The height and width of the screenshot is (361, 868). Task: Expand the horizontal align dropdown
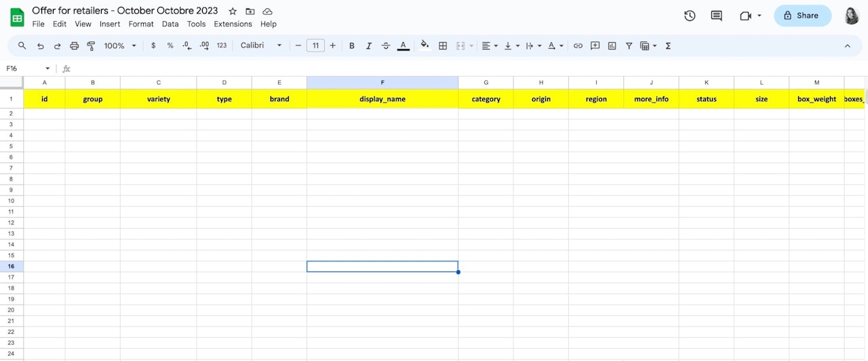(x=490, y=45)
